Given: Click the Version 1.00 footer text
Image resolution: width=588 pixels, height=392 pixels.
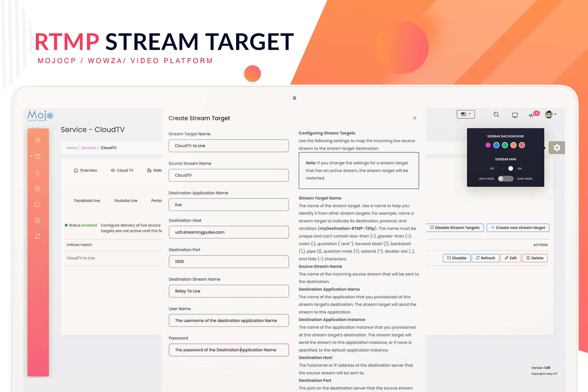Looking at the screenshot, I should 541,367.
